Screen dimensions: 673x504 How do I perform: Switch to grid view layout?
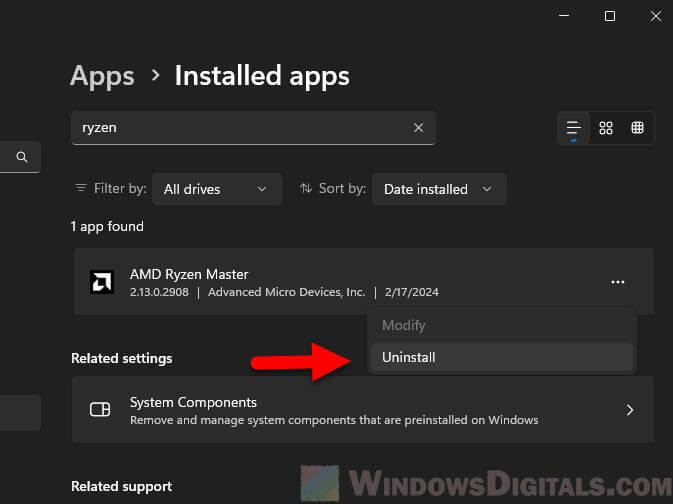point(606,128)
